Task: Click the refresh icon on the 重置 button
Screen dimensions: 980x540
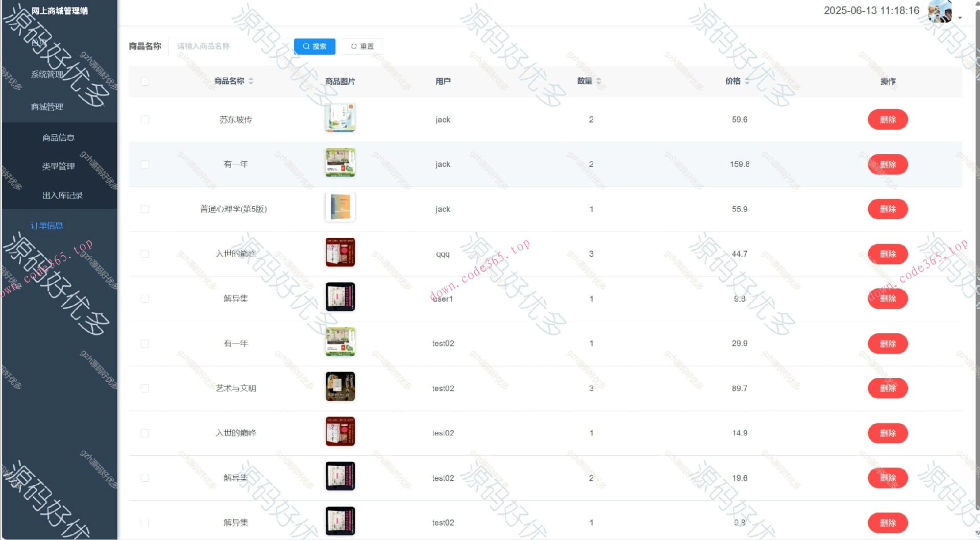Action: point(354,46)
